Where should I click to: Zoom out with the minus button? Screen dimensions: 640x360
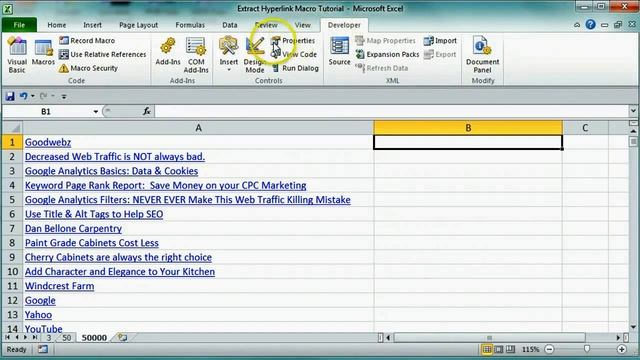(549, 349)
